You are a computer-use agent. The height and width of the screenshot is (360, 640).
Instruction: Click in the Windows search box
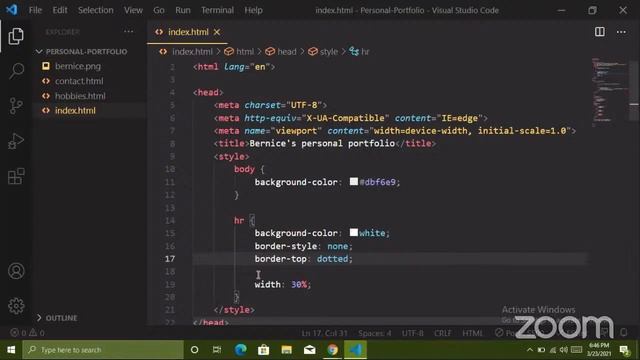[x=103, y=350]
